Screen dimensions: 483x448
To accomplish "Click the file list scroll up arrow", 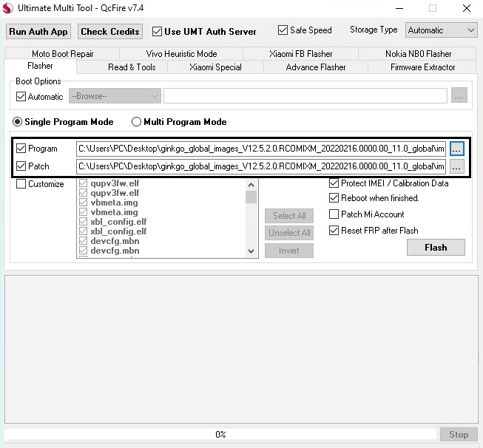I will [x=251, y=185].
